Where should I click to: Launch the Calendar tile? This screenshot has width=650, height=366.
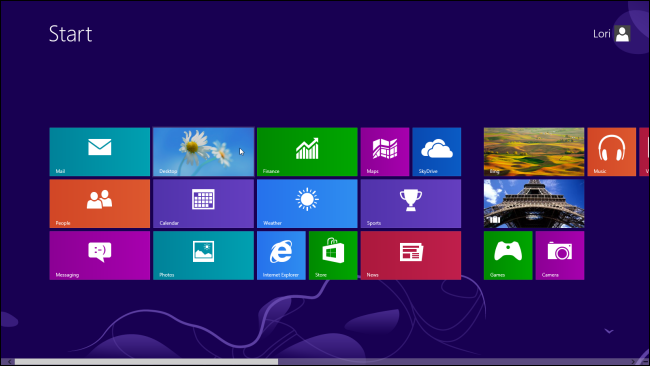(x=204, y=204)
